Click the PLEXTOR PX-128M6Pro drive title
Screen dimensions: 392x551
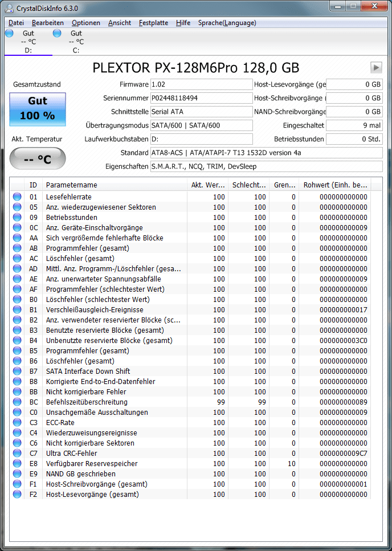point(196,67)
